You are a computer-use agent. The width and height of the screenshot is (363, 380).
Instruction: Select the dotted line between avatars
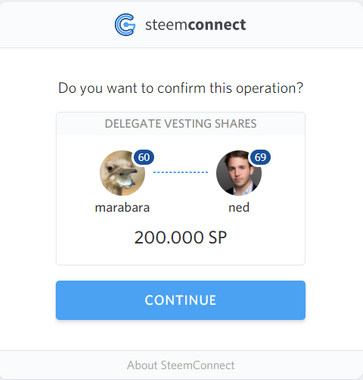[180, 172]
